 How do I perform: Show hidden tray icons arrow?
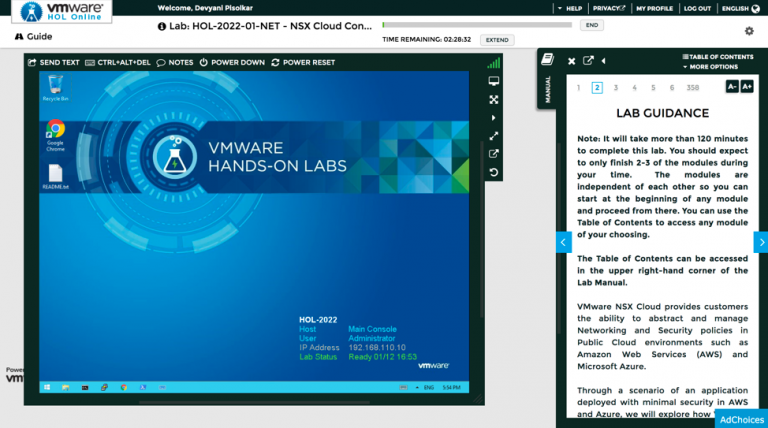tap(417, 387)
